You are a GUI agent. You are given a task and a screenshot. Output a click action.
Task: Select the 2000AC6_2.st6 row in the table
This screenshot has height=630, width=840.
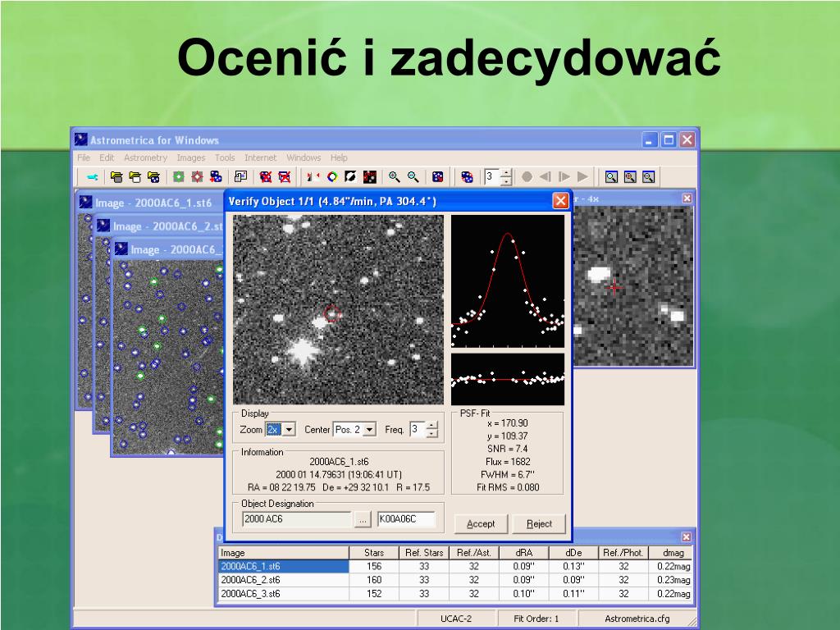[454, 580]
